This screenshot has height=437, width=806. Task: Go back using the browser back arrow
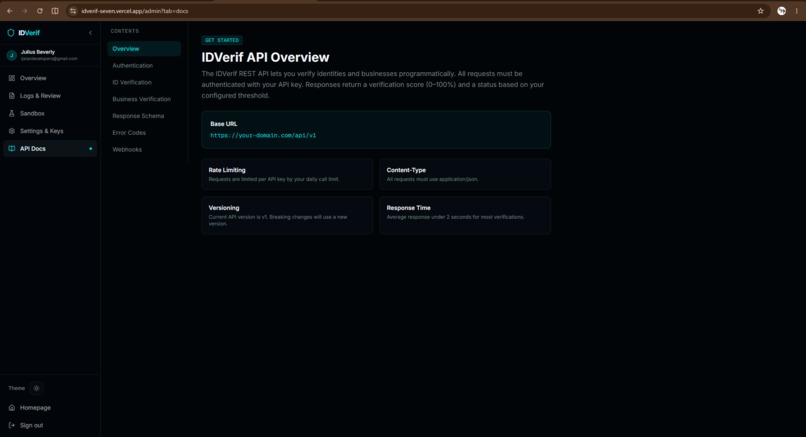click(x=10, y=11)
